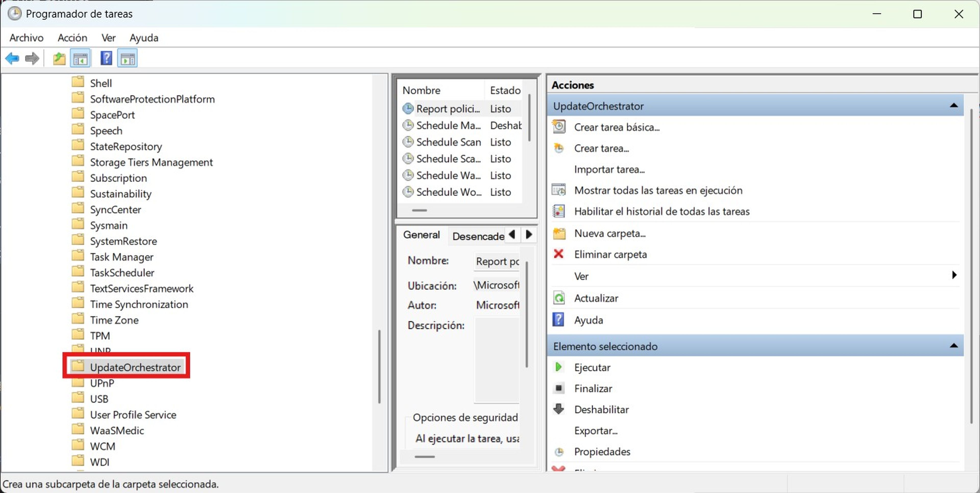Image resolution: width=980 pixels, height=493 pixels.
Task: Click the Acciones pane vertical scrollbar
Action: tap(971, 266)
